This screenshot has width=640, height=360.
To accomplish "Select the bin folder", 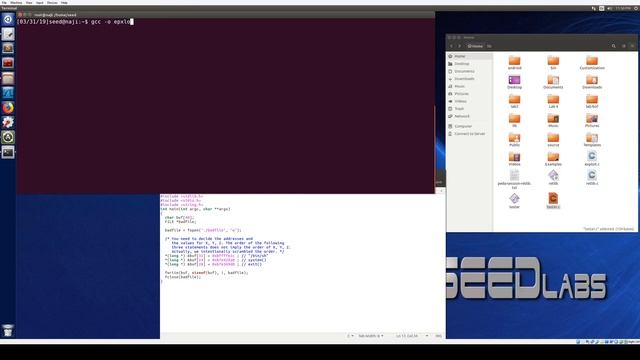I will [x=553, y=62].
